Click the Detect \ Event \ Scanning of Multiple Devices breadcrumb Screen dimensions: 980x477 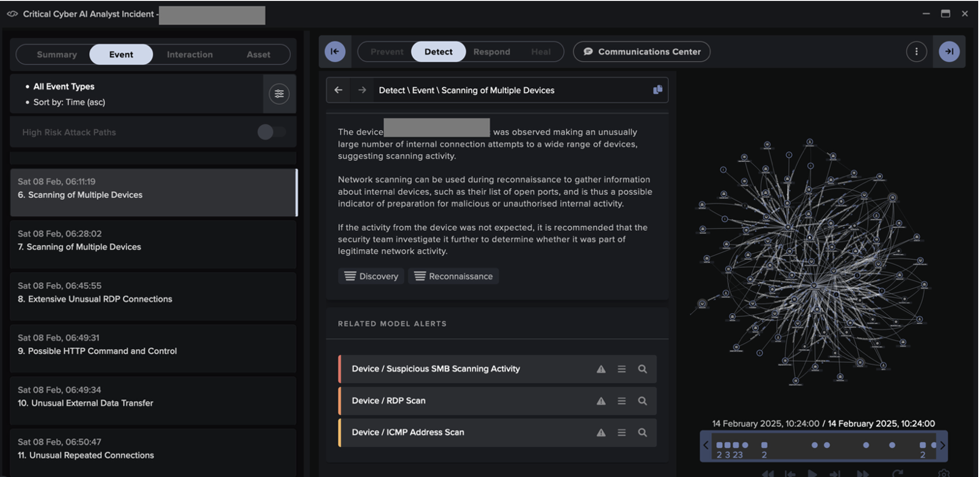point(467,90)
